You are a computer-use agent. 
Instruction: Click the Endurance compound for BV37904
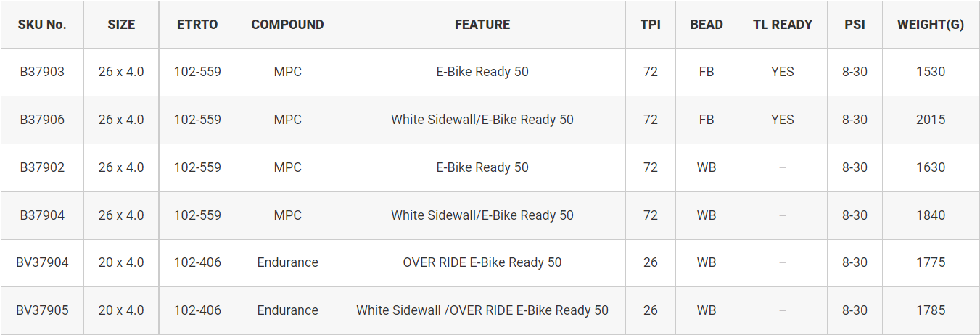click(287, 262)
